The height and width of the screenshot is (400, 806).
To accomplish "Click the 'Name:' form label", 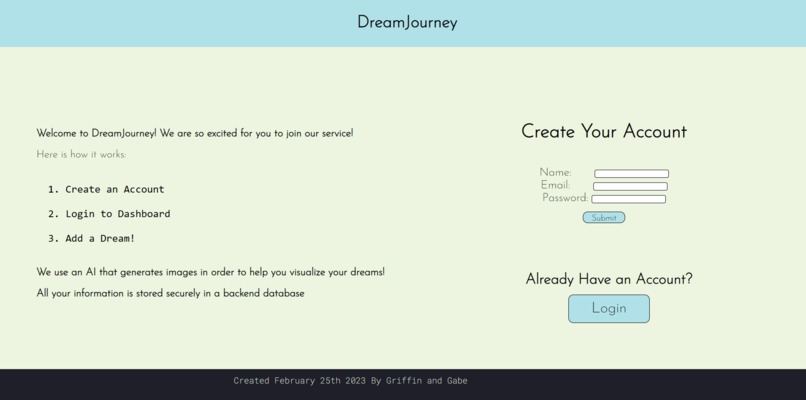I will coord(556,173).
